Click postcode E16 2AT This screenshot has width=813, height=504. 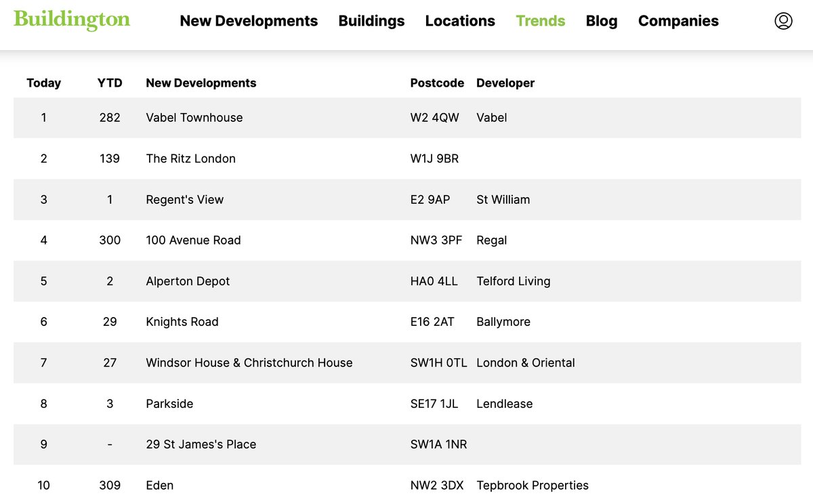click(432, 322)
